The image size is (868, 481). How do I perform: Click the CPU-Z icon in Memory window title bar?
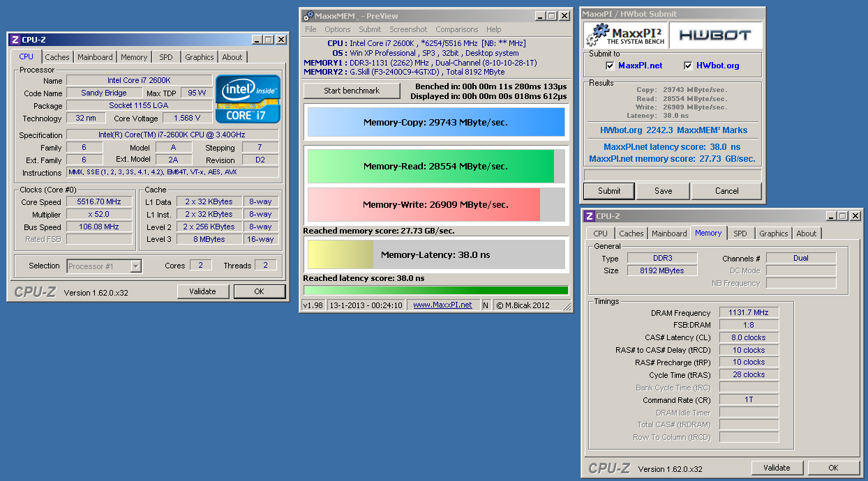point(589,216)
